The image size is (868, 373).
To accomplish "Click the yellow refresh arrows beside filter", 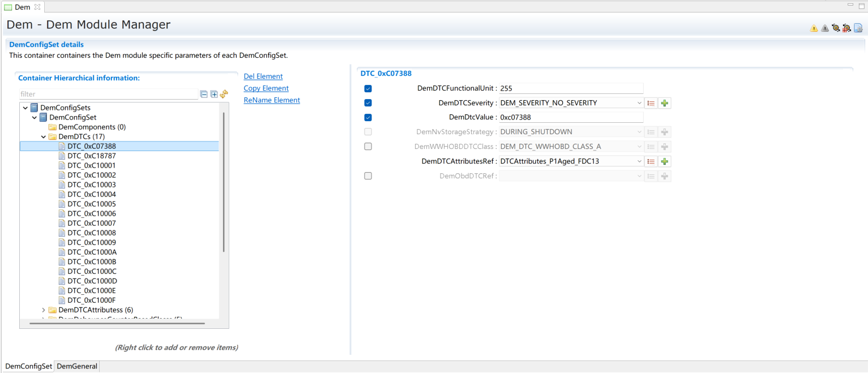I will [224, 94].
